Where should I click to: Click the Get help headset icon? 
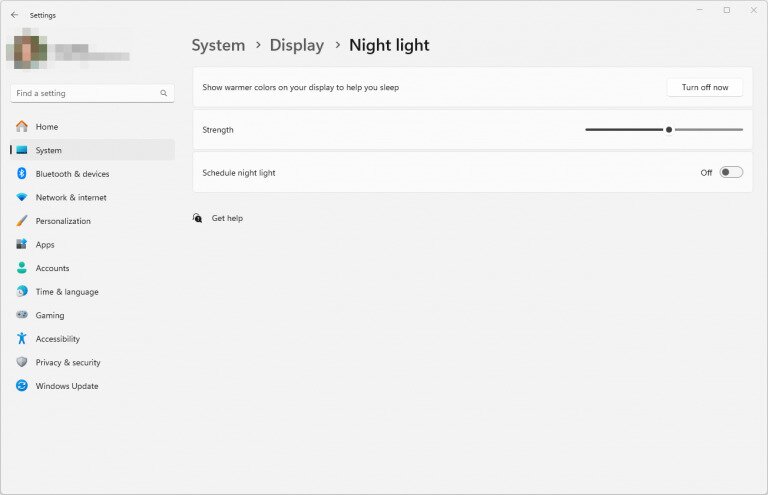197,218
